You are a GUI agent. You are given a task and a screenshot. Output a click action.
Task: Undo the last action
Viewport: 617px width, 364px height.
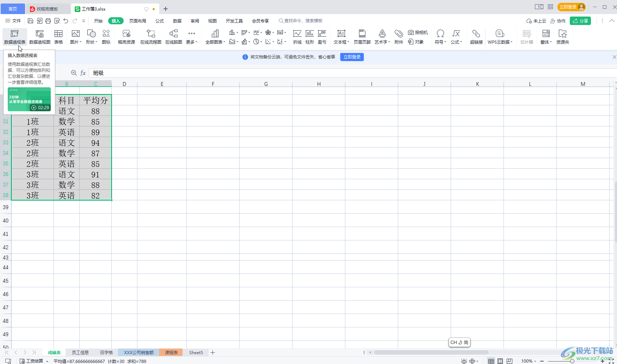click(66, 21)
